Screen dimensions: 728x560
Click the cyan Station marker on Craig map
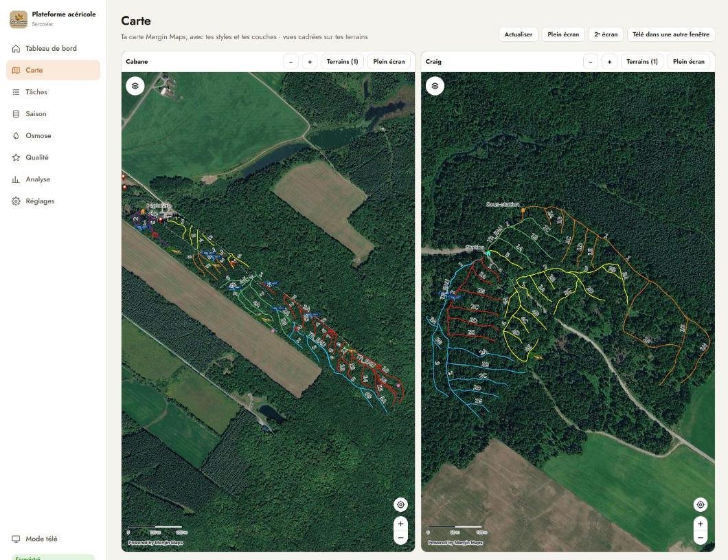click(488, 253)
